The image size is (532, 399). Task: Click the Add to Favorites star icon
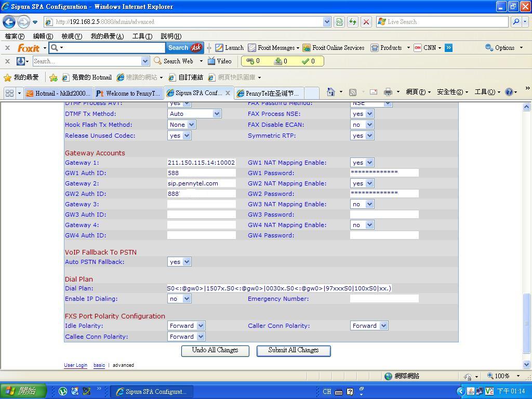click(x=54, y=78)
